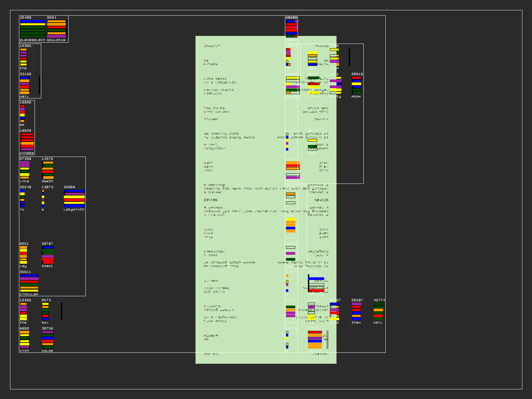
Task: Select the like block 27398
Action: (25, 170)
